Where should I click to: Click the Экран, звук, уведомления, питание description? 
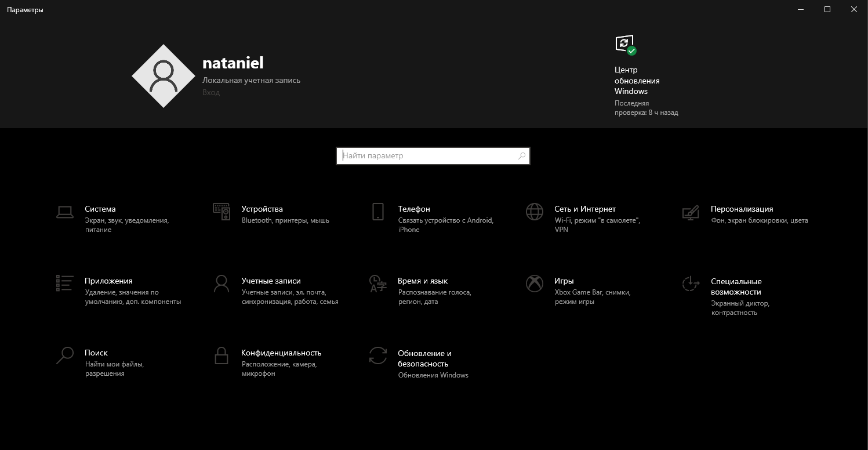point(127,225)
